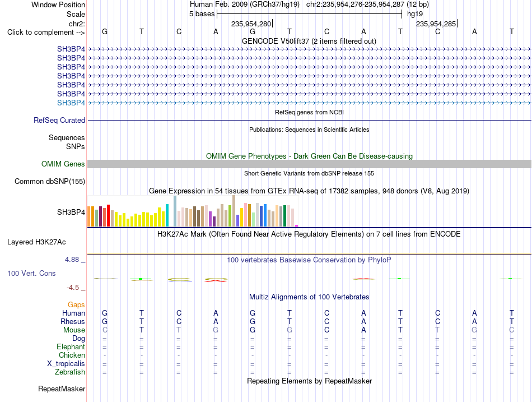Select the Elephant alignment row label
Screen dimensions: 532x402
pos(71,346)
